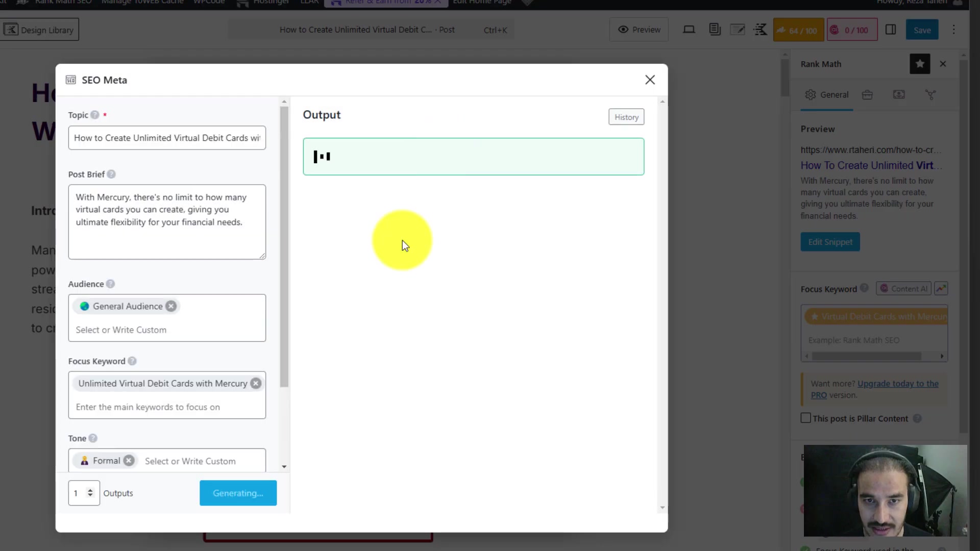The width and height of the screenshot is (980, 551).
Task: Click the trends icon beside Content AI
Action: pyautogui.click(x=941, y=289)
